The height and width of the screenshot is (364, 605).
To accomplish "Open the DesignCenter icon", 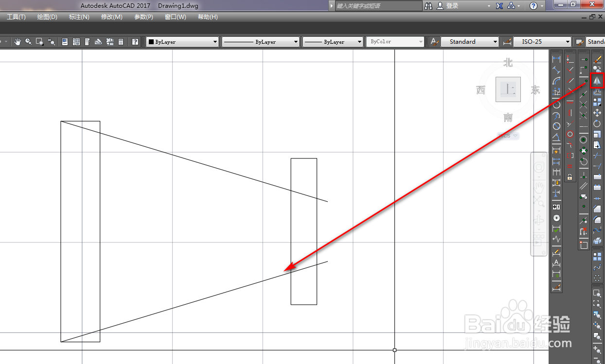I will tap(76, 42).
